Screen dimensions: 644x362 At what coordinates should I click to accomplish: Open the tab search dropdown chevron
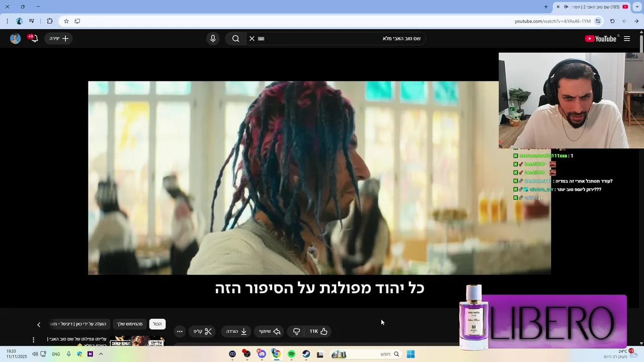coord(637,7)
